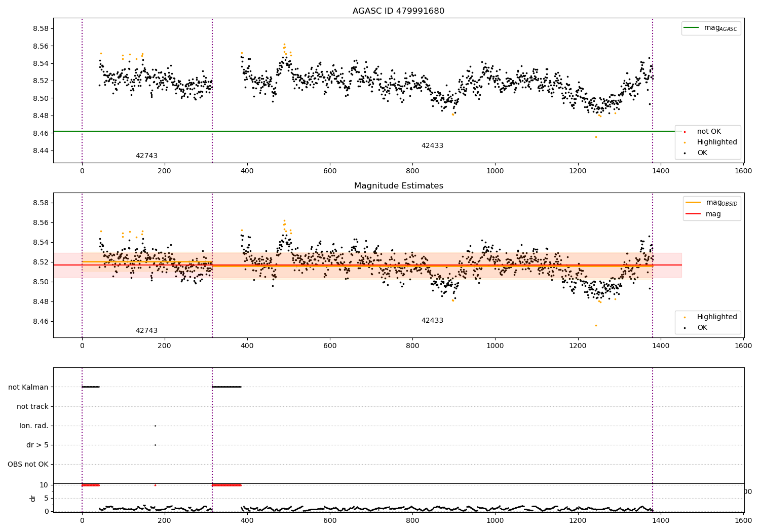Click the 8.44 tick label in AGASC plot

pyautogui.click(x=40, y=150)
